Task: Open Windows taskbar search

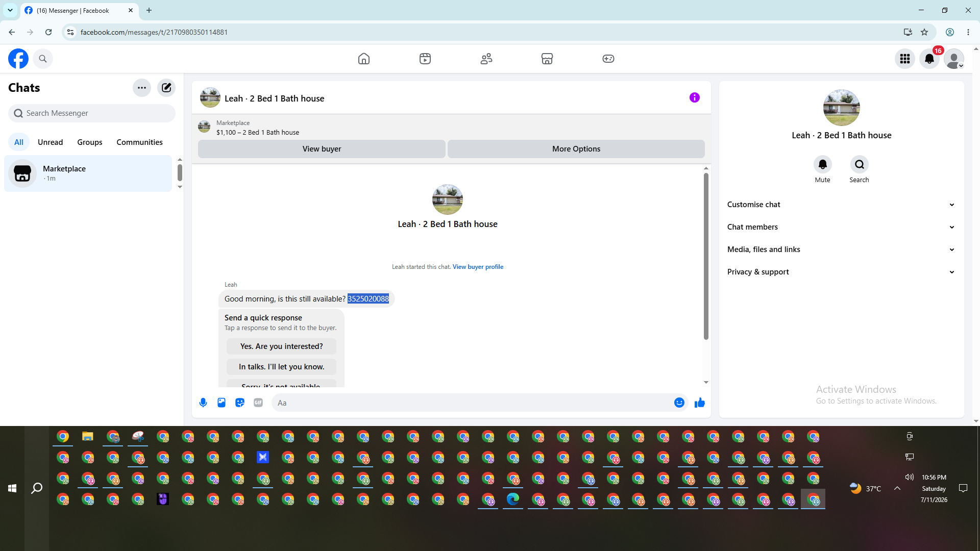Action: click(37, 488)
